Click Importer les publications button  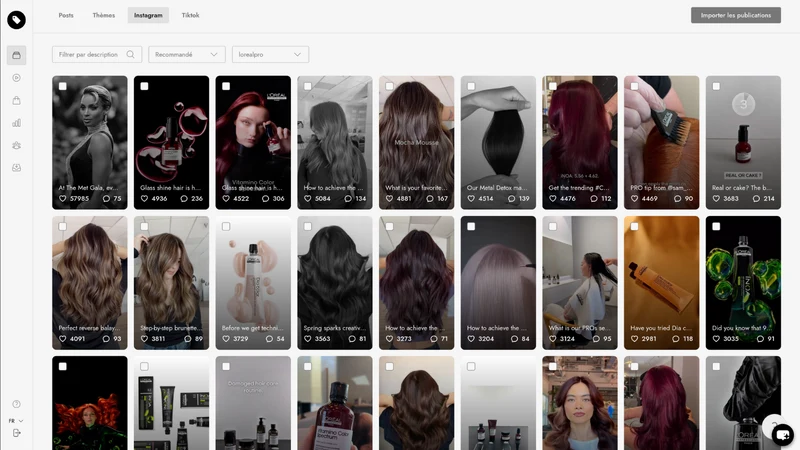[736, 15]
